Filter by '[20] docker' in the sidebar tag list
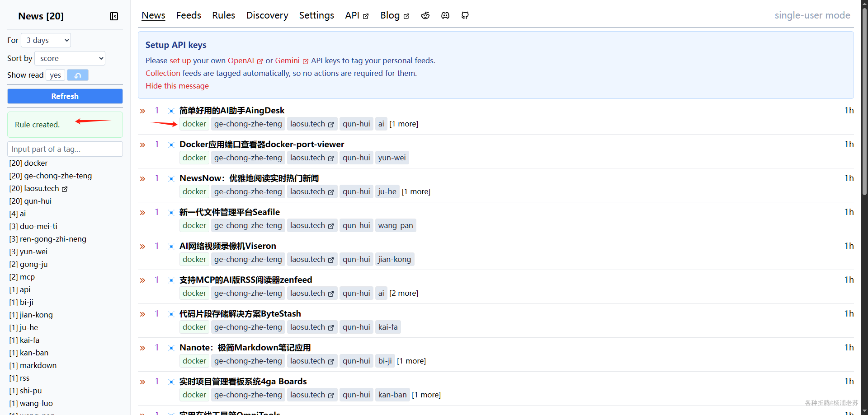 pyautogui.click(x=28, y=163)
